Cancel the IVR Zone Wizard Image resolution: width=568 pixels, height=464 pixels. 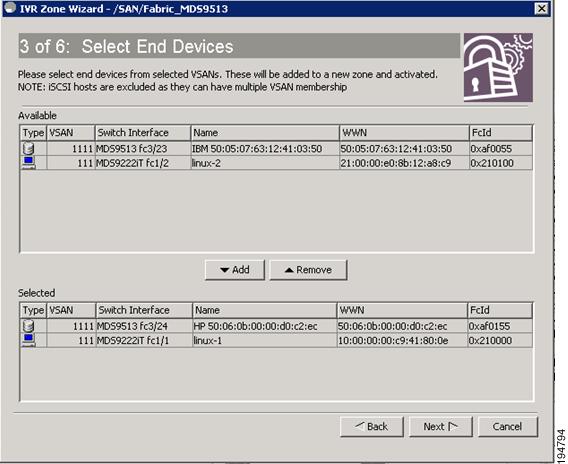pyautogui.click(x=508, y=427)
